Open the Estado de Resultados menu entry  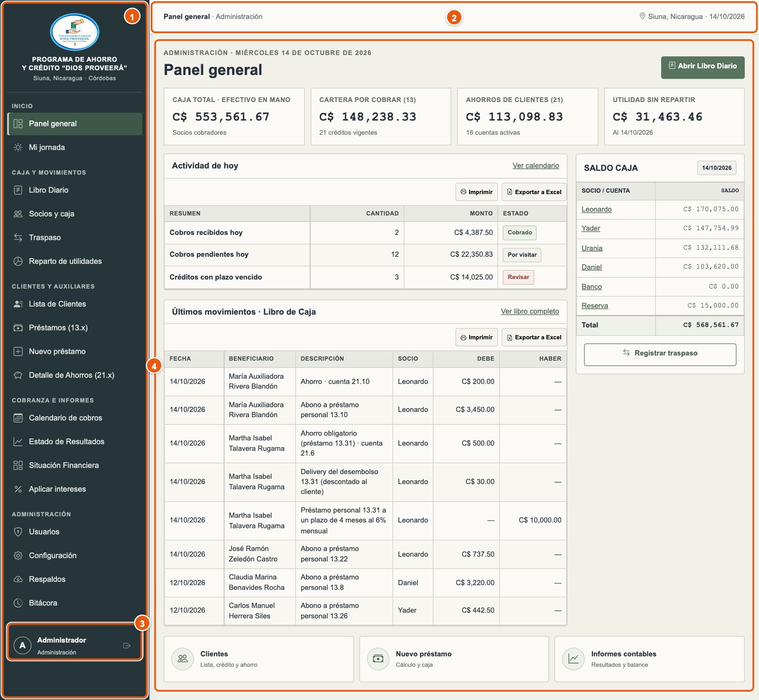(x=75, y=442)
